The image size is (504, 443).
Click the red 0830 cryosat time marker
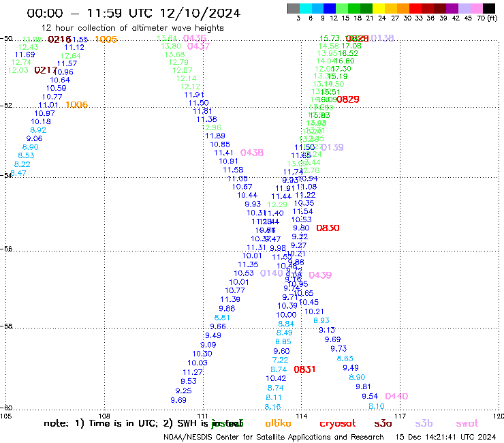point(328,228)
